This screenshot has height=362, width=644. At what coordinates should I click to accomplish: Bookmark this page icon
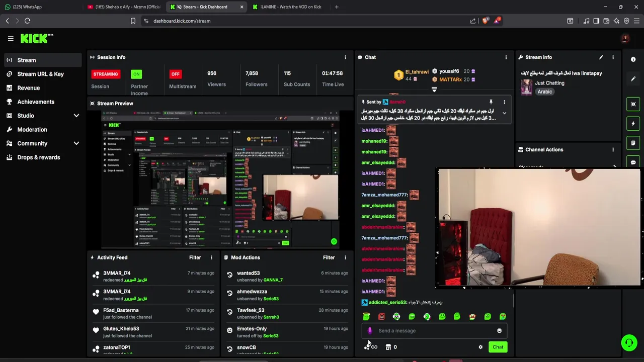[x=133, y=21]
